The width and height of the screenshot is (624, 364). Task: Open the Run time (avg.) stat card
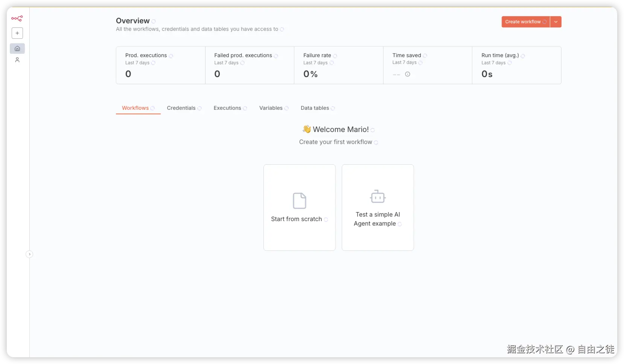517,65
